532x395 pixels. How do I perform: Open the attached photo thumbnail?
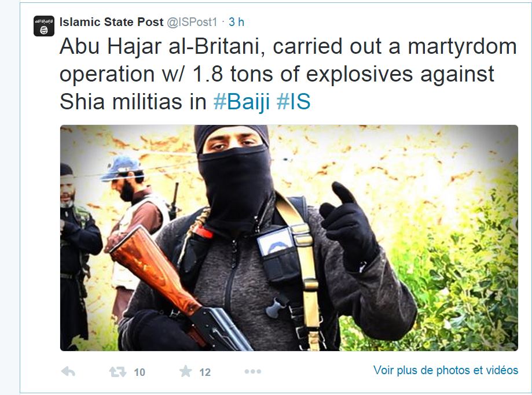click(x=289, y=238)
